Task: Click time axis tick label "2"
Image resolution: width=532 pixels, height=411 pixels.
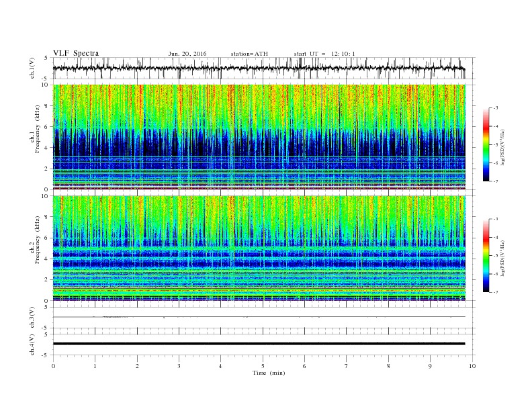Action: (x=137, y=366)
